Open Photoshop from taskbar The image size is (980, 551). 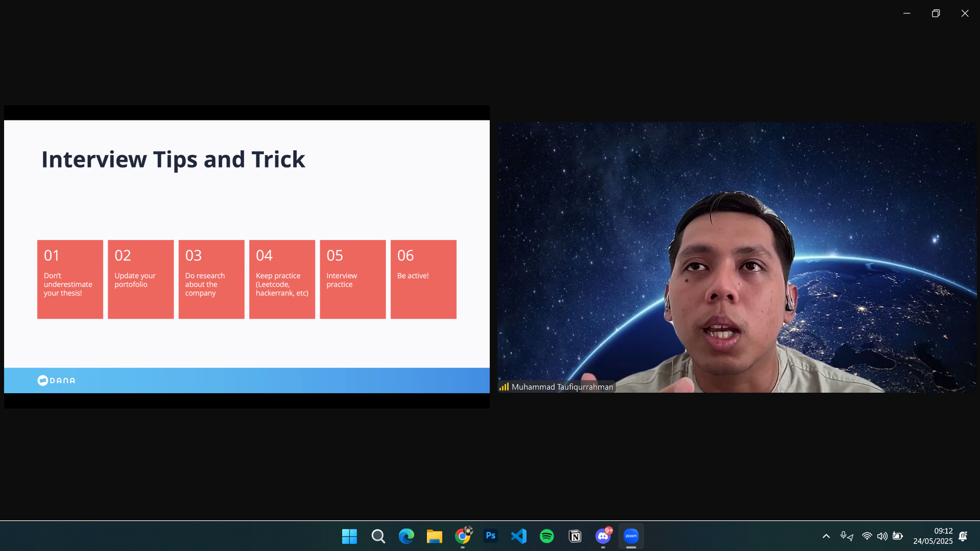coord(491,536)
